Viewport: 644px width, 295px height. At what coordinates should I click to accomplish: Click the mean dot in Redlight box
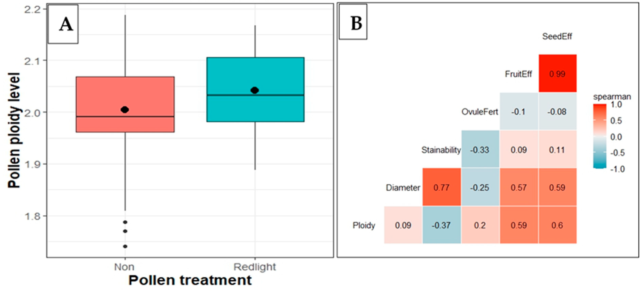coord(255,91)
